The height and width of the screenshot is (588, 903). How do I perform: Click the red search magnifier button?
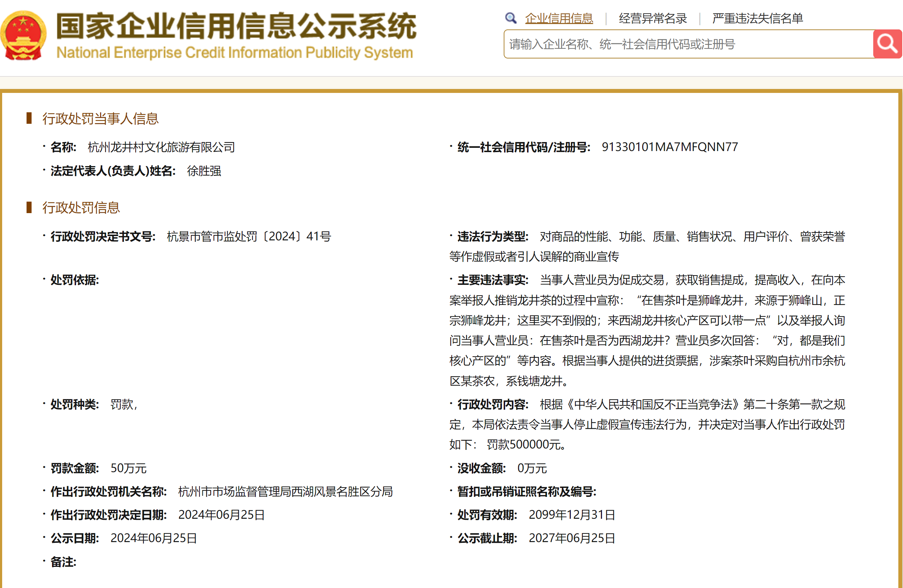pos(887,44)
